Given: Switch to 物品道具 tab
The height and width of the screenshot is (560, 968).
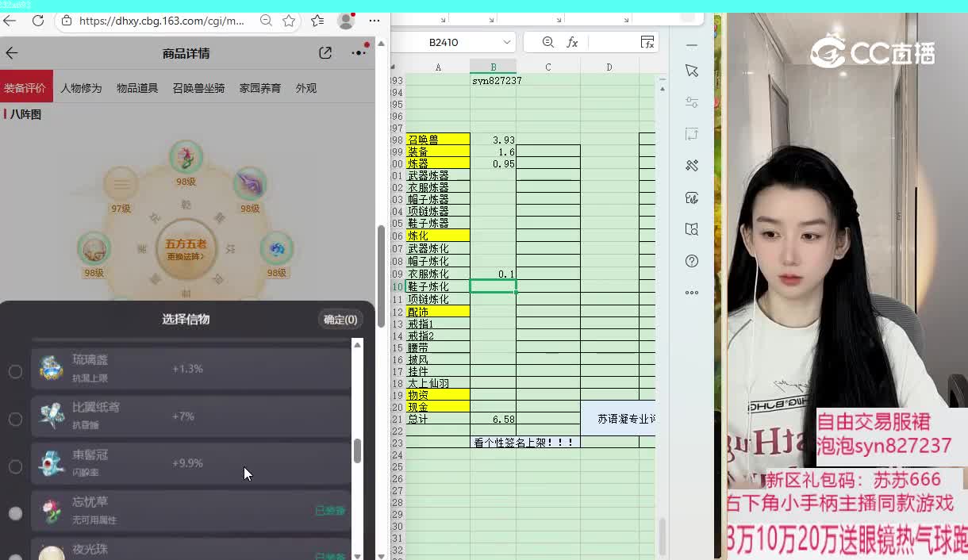Looking at the screenshot, I should click(x=137, y=88).
